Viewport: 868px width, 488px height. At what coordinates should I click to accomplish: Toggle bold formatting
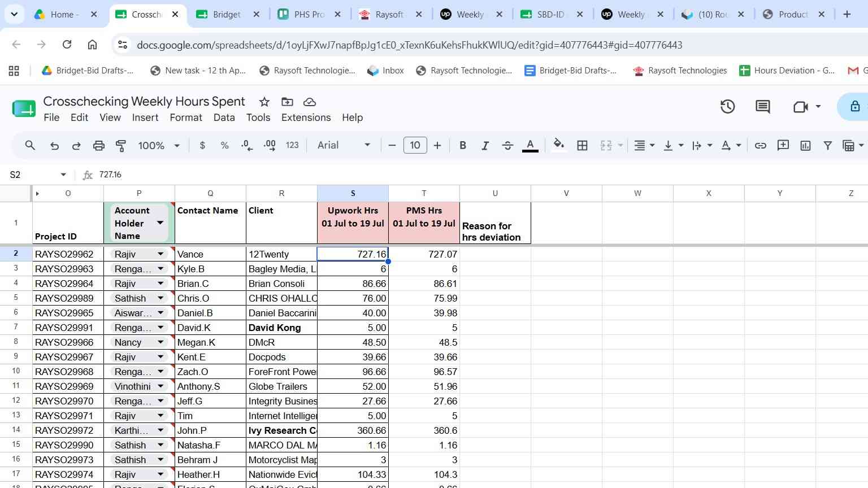pyautogui.click(x=463, y=145)
